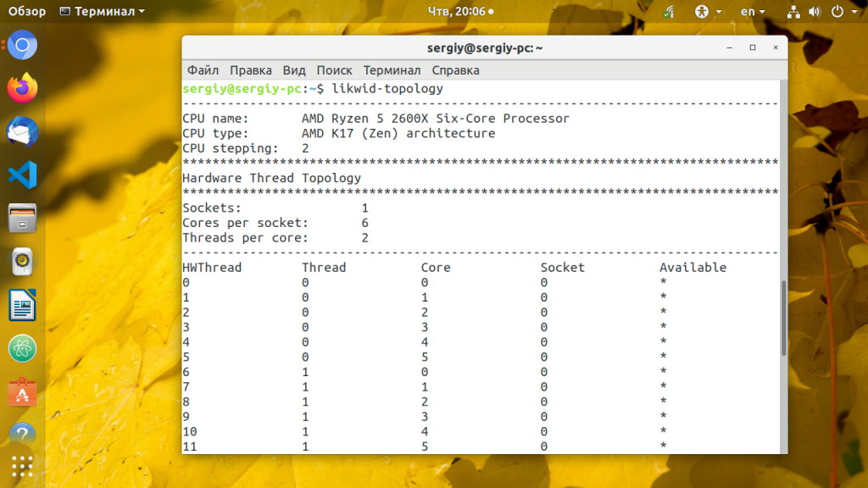Viewport: 868px width, 488px height.
Task: Open Thunderbird mail client
Action: tap(23, 131)
